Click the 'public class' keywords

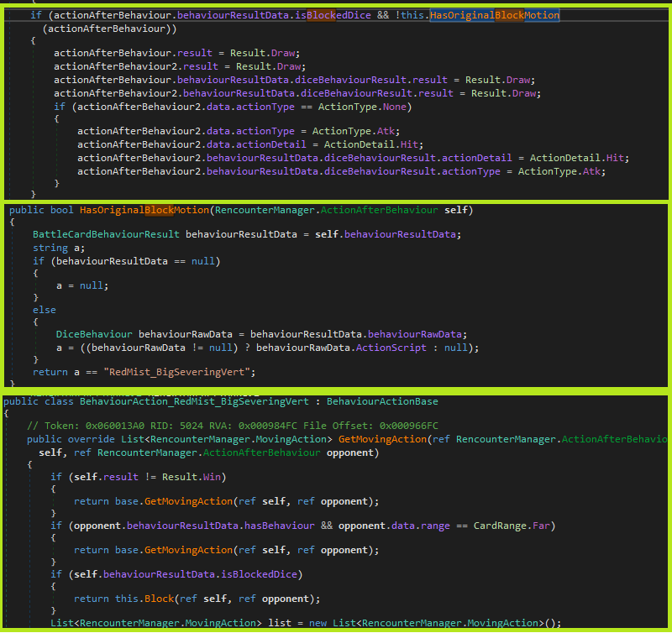click(38, 402)
